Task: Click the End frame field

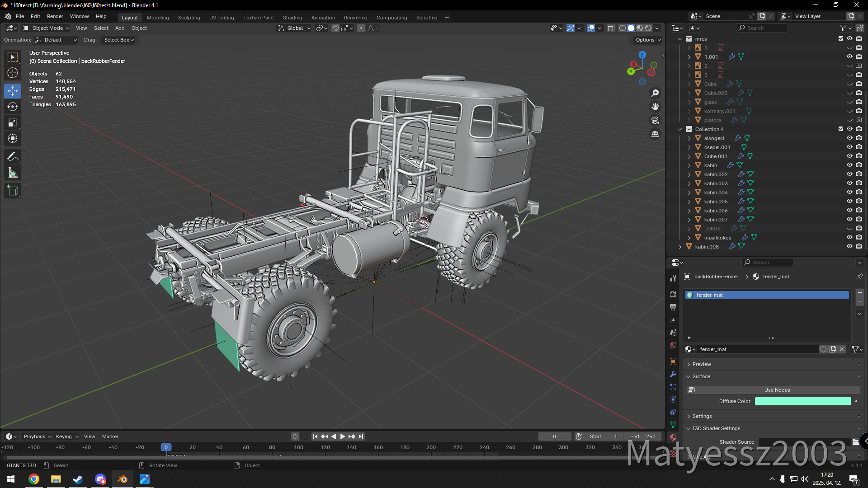Action: pyautogui.click(x=642, y=436)
